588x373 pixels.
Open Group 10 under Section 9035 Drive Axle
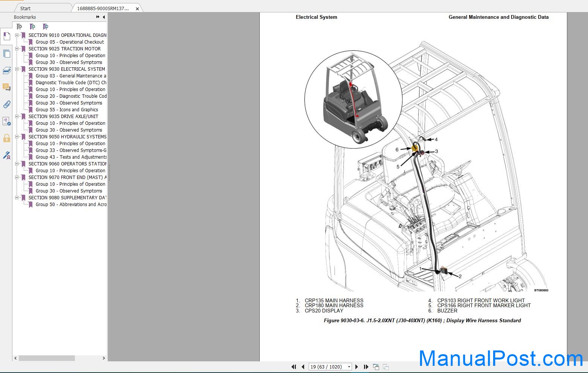pos(70,123)
